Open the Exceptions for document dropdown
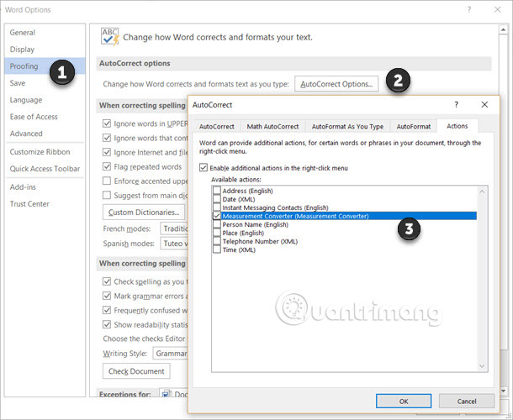This screenshot has height=420, width=513. click(x=174, y=393)
